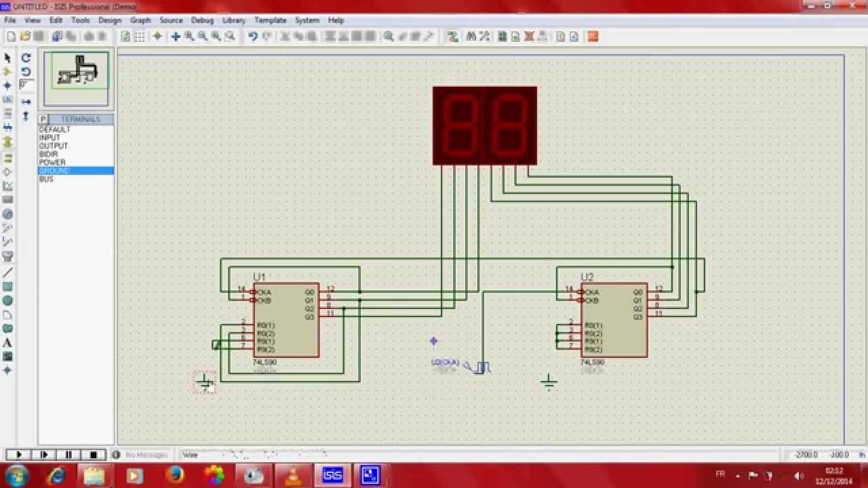Rotate clockwise using the rotation icon
This screenshot has height=488, width=868.
(x=26, y=58)
